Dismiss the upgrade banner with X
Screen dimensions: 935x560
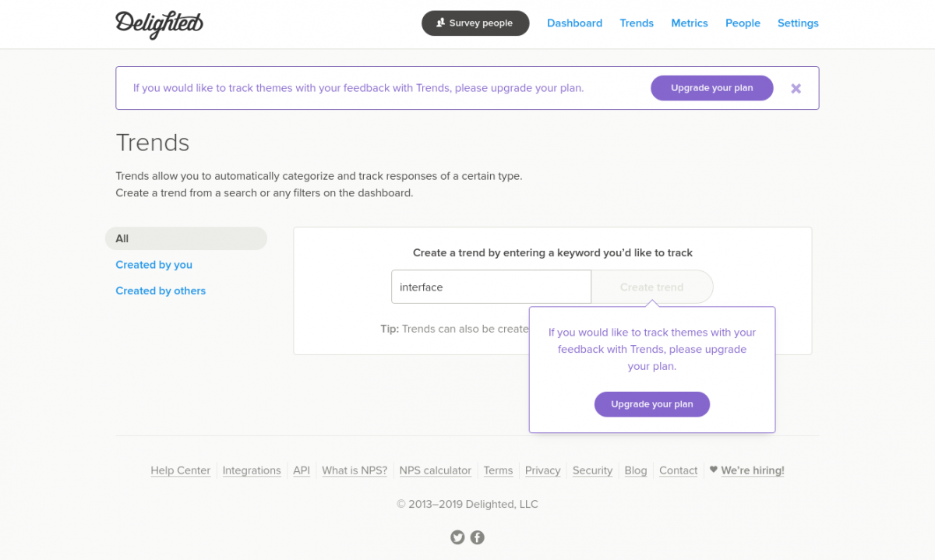[796, 89]
